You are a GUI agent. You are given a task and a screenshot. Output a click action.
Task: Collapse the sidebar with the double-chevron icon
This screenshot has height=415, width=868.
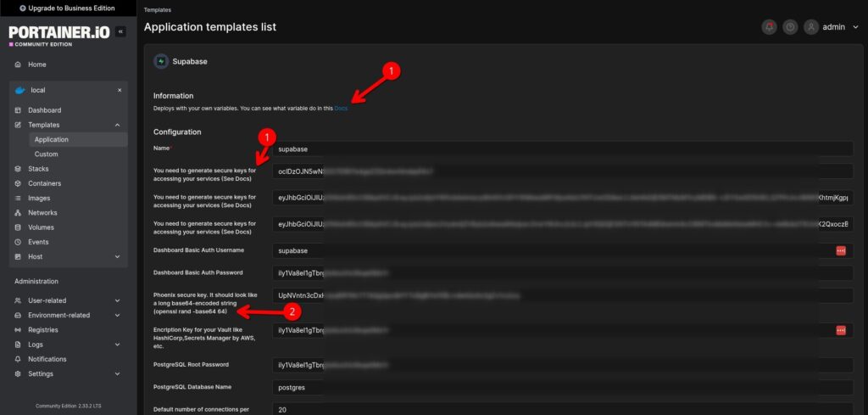coord(120,31)
